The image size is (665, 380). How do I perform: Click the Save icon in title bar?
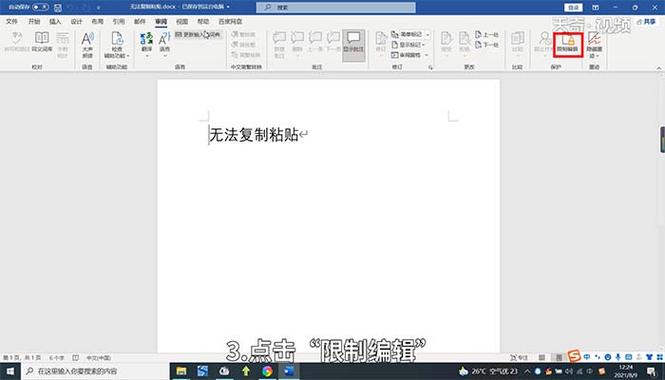pyautogui.click(x=58, y=8)
